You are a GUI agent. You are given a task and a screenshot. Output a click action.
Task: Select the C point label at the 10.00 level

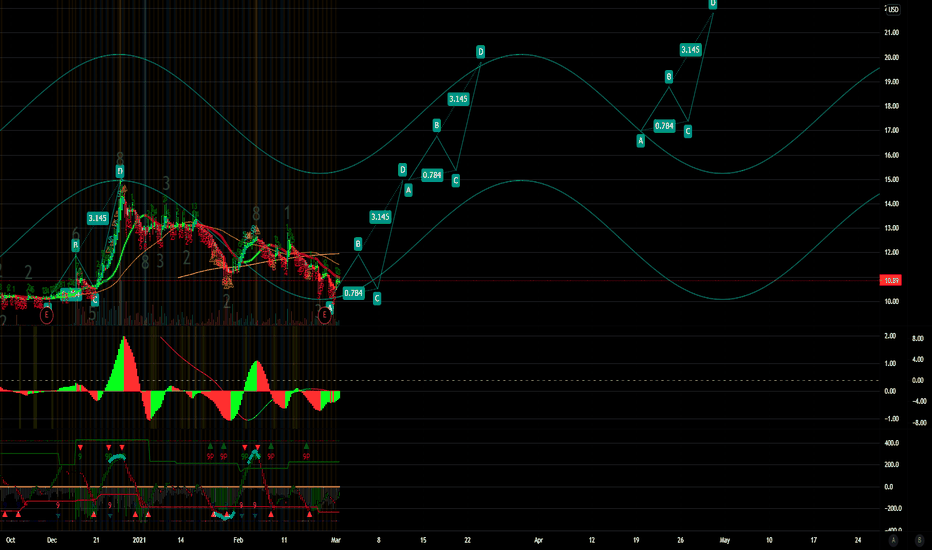click(x=377, y=298)
